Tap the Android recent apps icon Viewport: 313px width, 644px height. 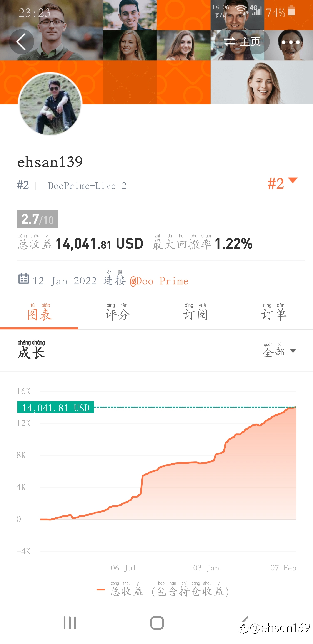(70, 623)
